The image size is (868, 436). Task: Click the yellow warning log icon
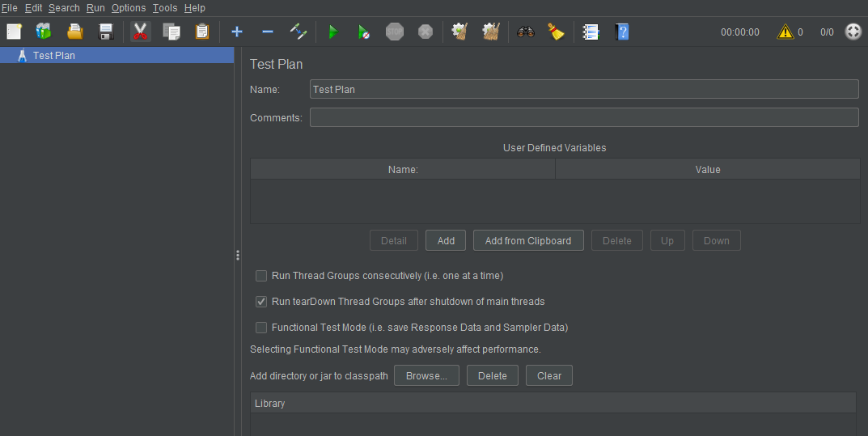pos(785,32)
